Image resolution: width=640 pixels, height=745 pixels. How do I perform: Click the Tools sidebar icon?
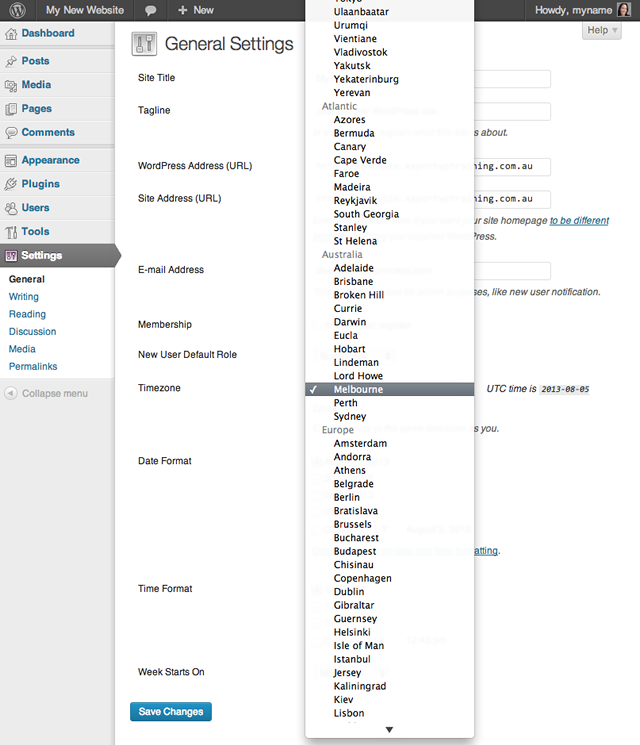tap(11, 232)
